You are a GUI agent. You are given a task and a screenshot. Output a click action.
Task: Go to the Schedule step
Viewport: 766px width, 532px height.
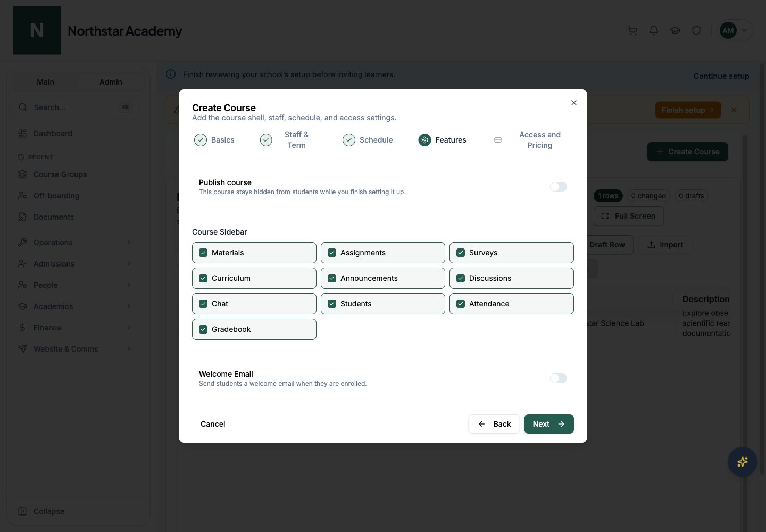click(x=368, y=140)
